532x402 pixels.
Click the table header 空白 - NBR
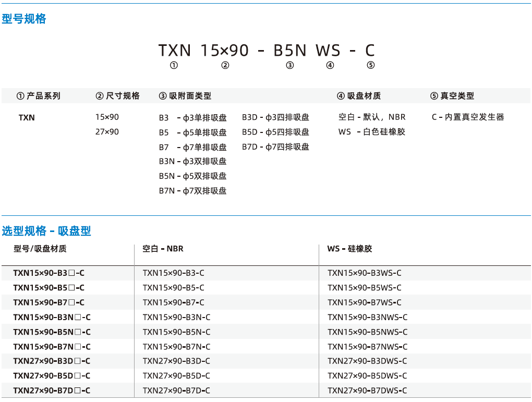tap(163, 249)
